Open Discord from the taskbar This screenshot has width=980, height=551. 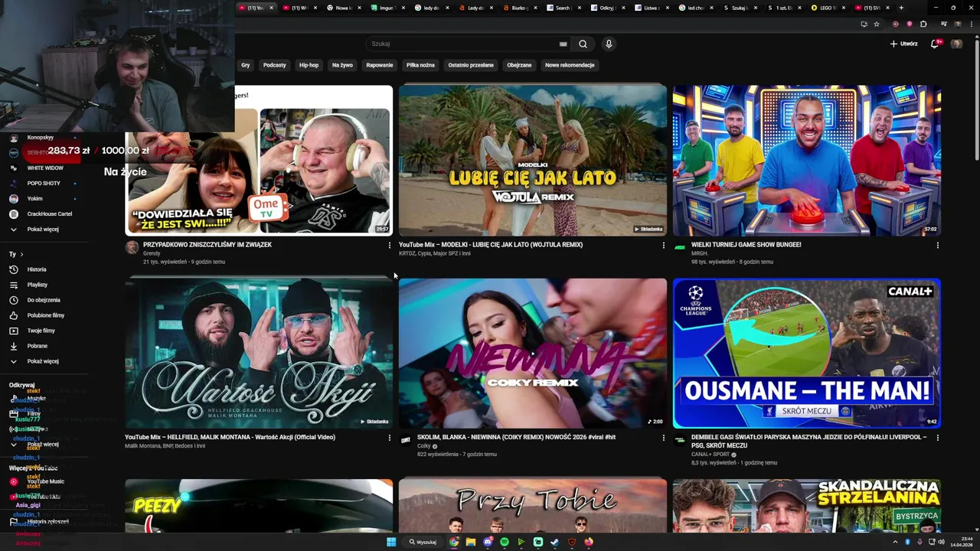click(x=488, y=542)
